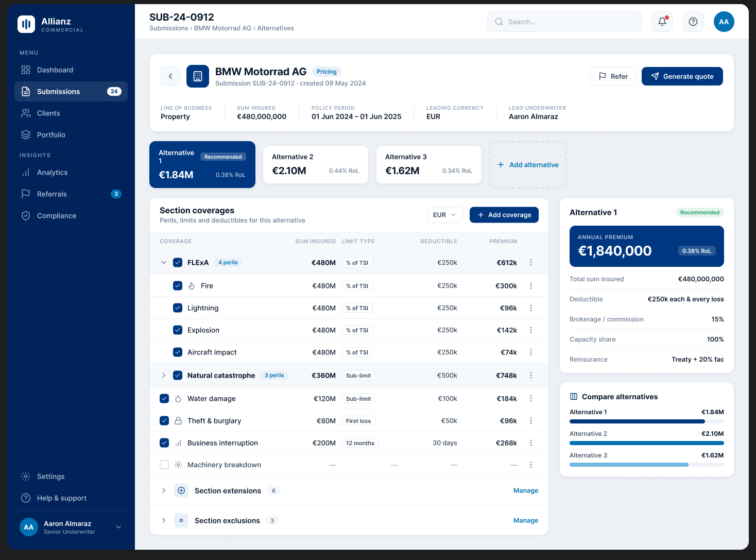Viewport: 756px width, 560px height.
Task: Open Analytics in the sidebar
Action: [x=71, y=173]
